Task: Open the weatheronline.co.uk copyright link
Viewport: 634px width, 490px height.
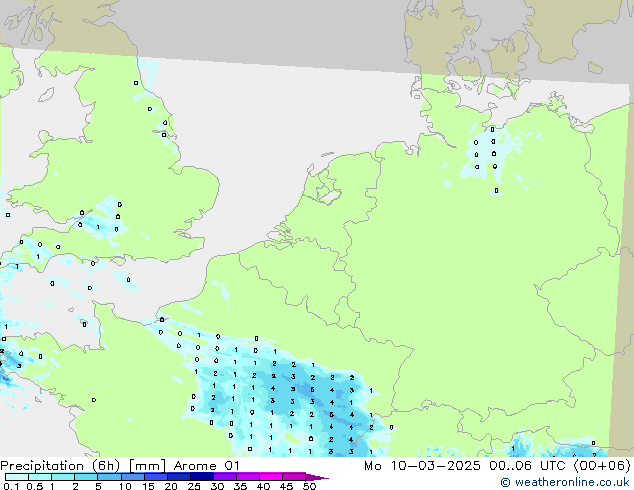Action: (565, 482)
